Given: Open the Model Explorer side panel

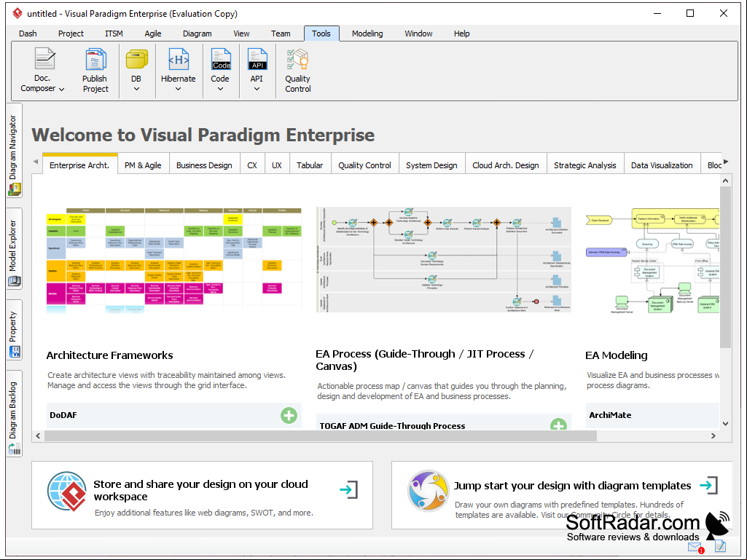Looking at the screenshot, I should 14,248.
